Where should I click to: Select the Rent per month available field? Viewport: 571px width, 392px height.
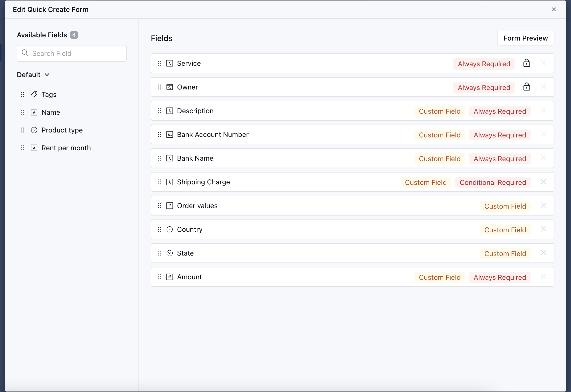pos(66,148)
